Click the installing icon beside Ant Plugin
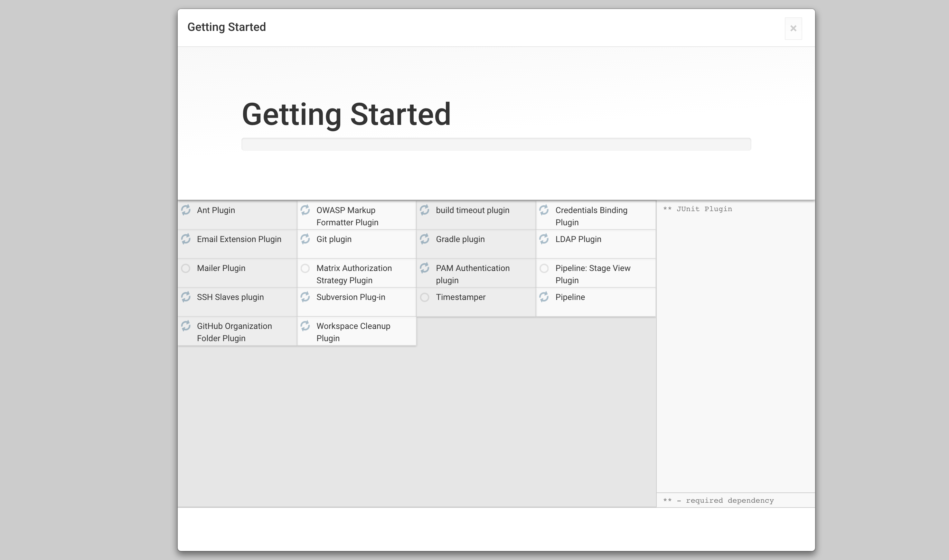949x560 pixels. (186, 210)
